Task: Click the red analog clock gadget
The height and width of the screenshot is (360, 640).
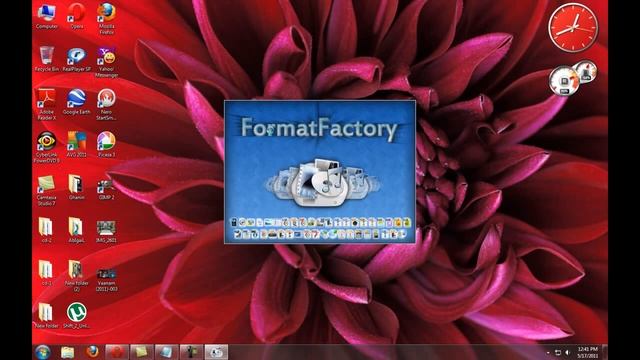Action: (x=573, y=28)
